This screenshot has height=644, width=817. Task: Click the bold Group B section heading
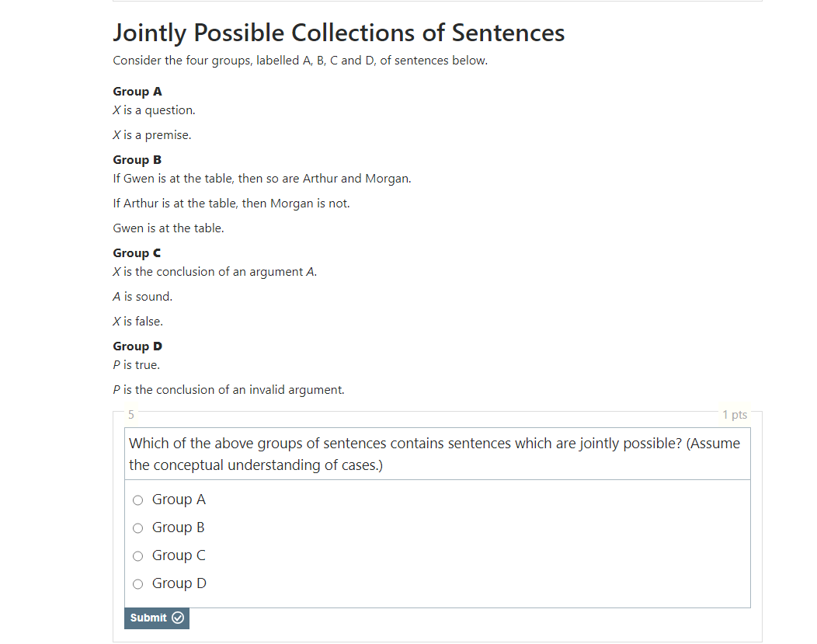coord(137,160)
